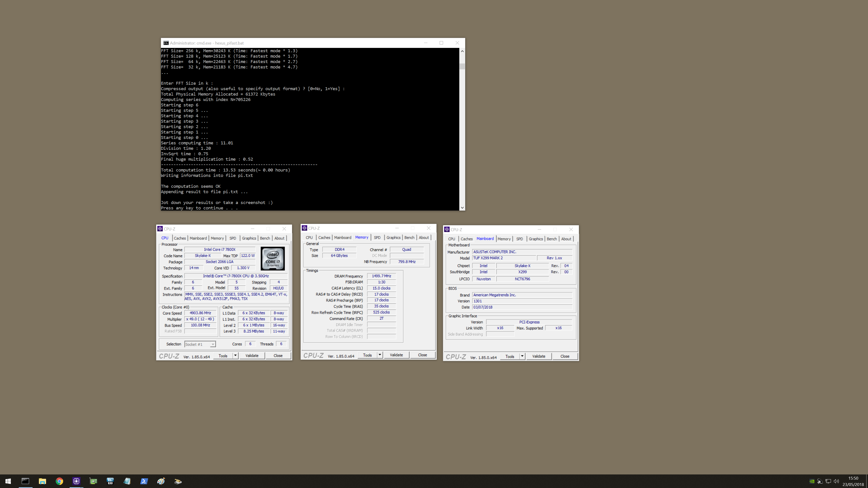Click the Core Speed value 4903.86 MHz
Screen dimensions: 868x488
[200, 313]
